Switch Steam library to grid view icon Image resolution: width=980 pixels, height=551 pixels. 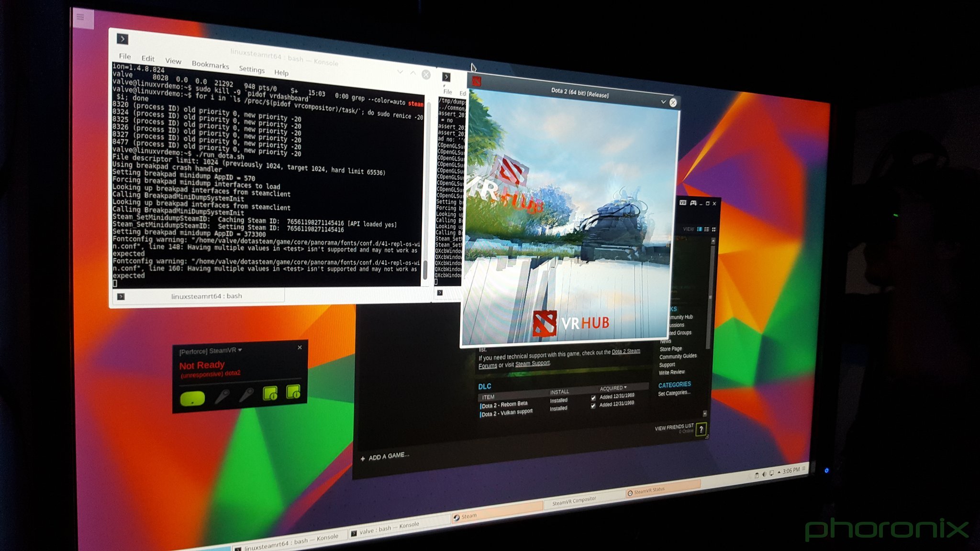point(714,230)
